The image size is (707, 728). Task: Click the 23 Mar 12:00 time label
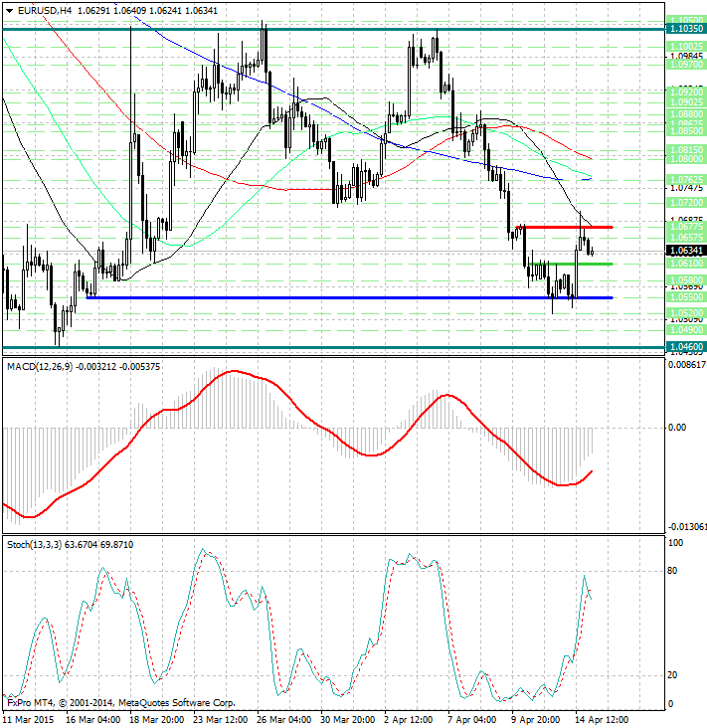pyautogui.click(x=221, y=720)
